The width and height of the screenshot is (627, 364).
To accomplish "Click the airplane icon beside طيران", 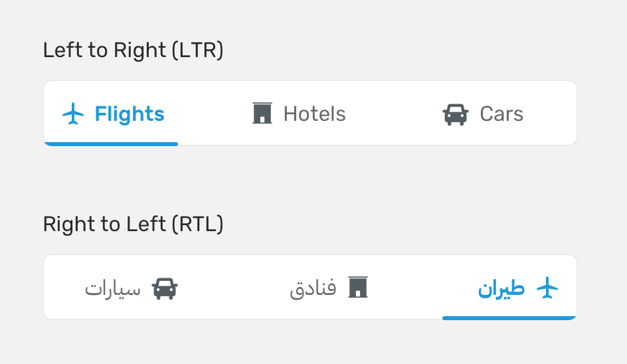I will [x=547, y=288].
